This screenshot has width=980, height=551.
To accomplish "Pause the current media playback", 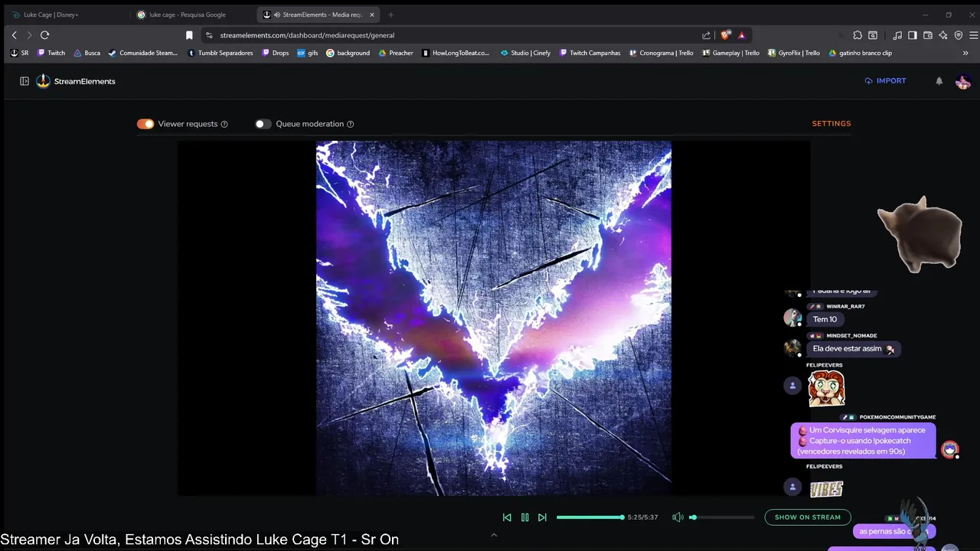I will point(524,517).
